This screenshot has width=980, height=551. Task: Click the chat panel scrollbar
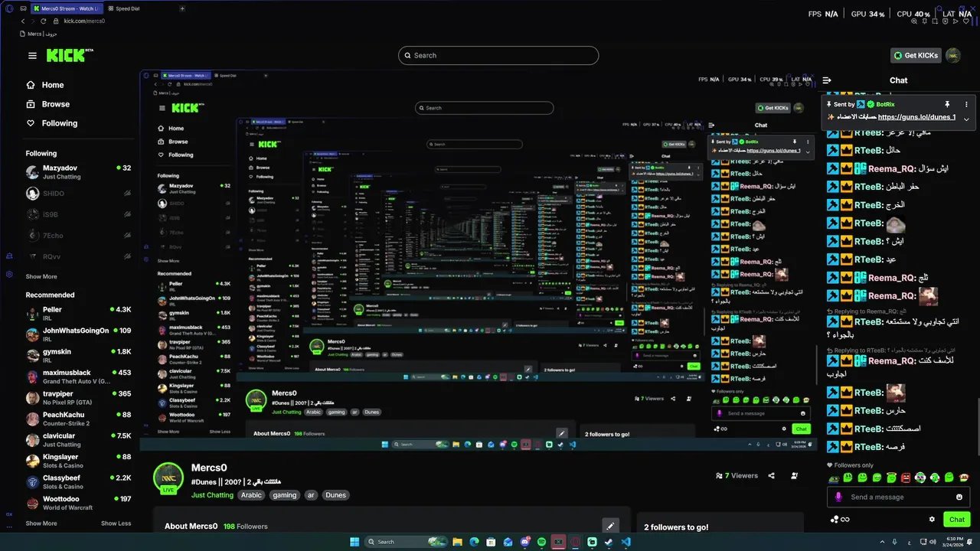[x=978, y=429]
